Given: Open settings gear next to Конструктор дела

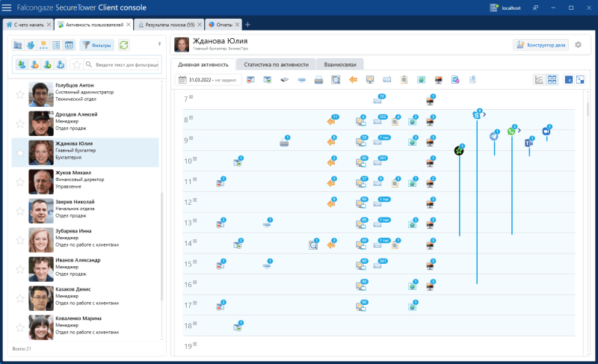Looking at the screenshot, I should point(578,45).
